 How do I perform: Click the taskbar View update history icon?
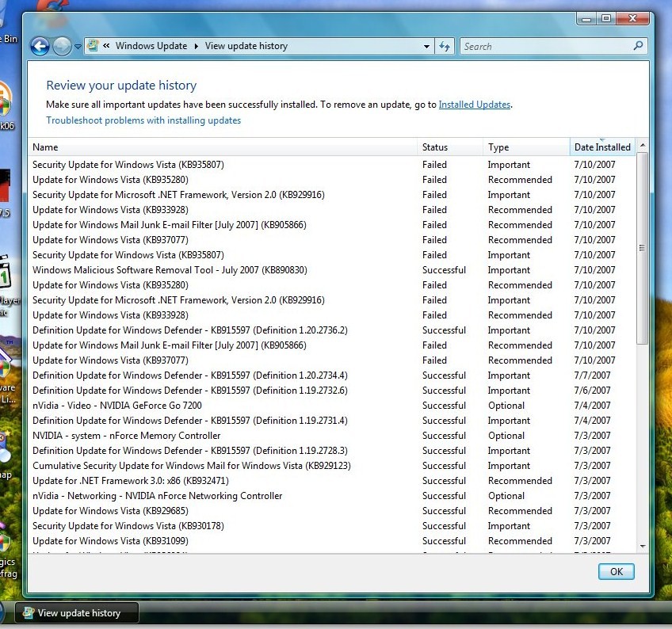(x=29, y=612)
